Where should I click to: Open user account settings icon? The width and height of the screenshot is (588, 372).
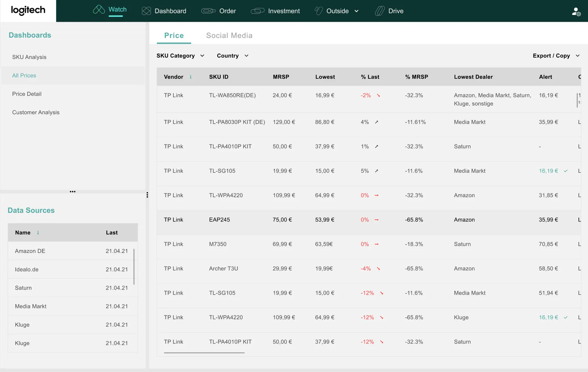(x=576, y=12)
